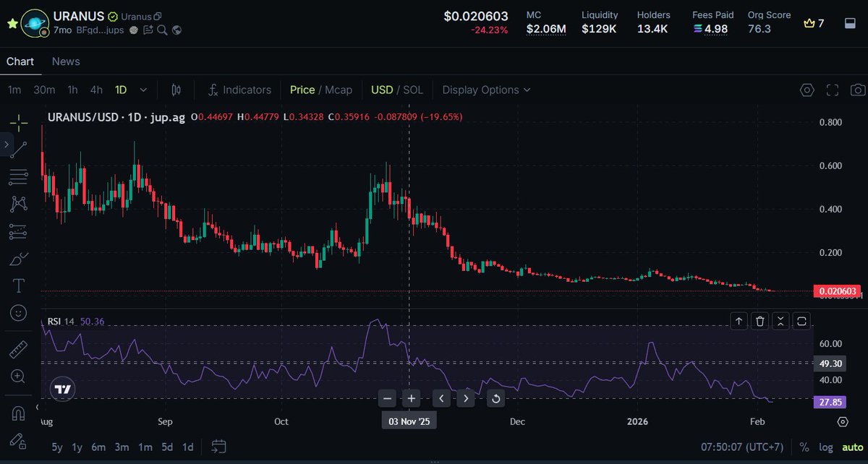
Task: Select the zoom in tool
Action: coord(19,377)
